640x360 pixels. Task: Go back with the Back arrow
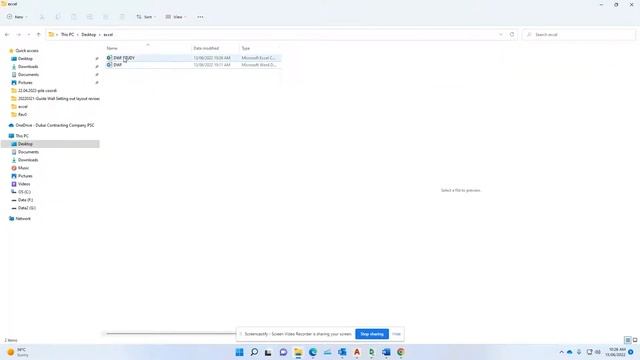(x=7, y=35)
